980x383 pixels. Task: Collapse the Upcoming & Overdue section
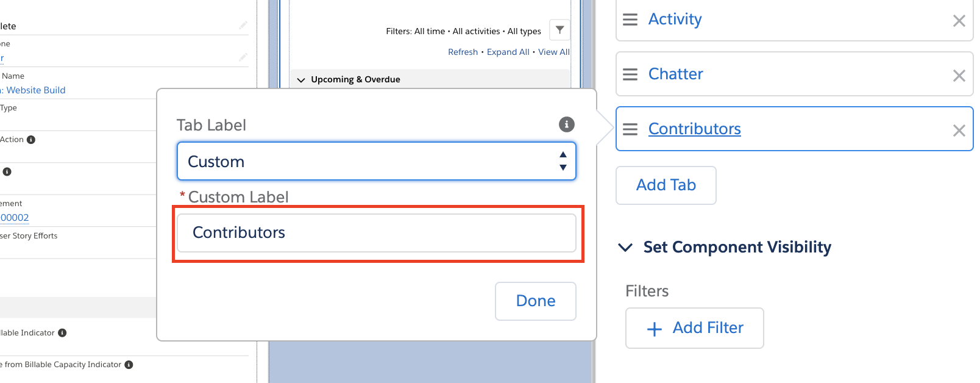300,79
